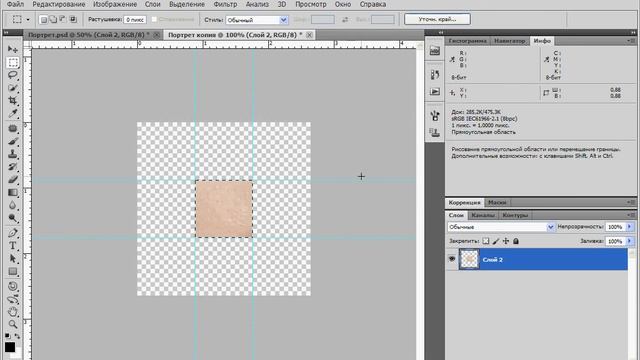Select the Blur tool
The height and width of the screenshot is (360, 640).
point(13,205)
